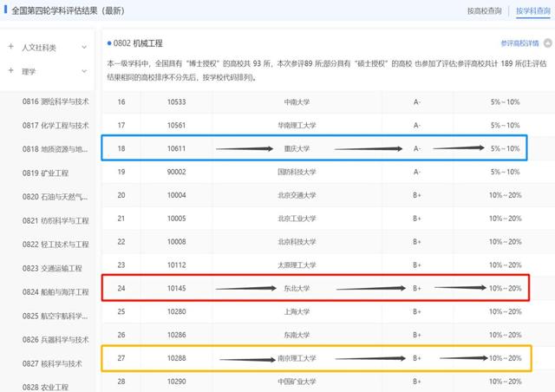
Task: Click 国防科技大学 in the table
Action: click(x=297, y=172)
